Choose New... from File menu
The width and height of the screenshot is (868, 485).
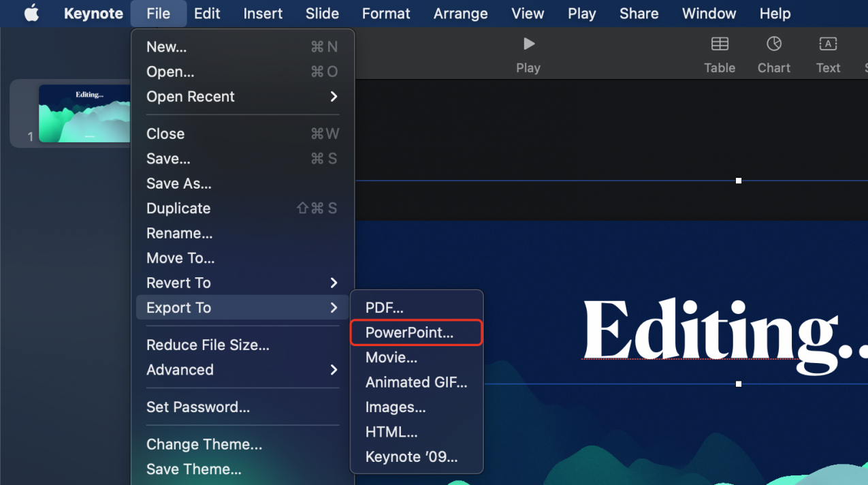coord(243,47)
